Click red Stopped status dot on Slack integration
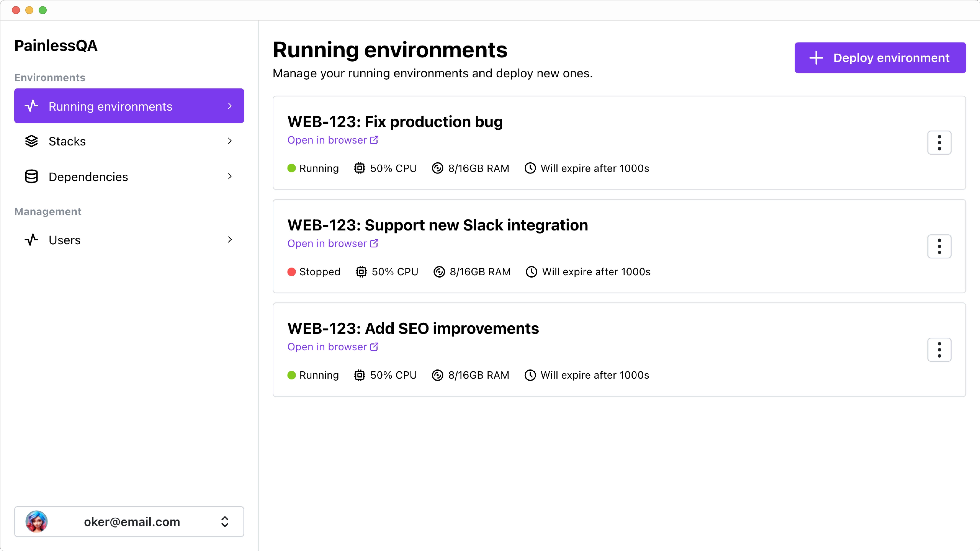The width and height of the screenshot is (980, 551). coord(291,272)
